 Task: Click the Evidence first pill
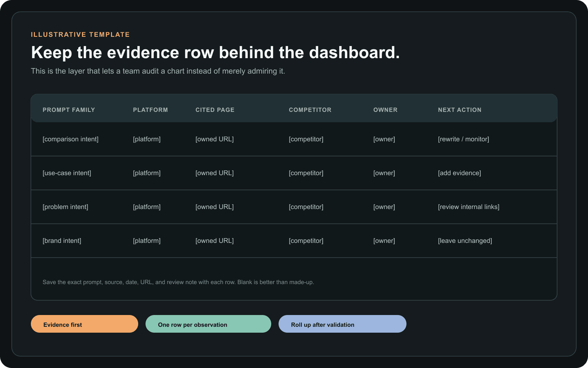click(85, 324)
